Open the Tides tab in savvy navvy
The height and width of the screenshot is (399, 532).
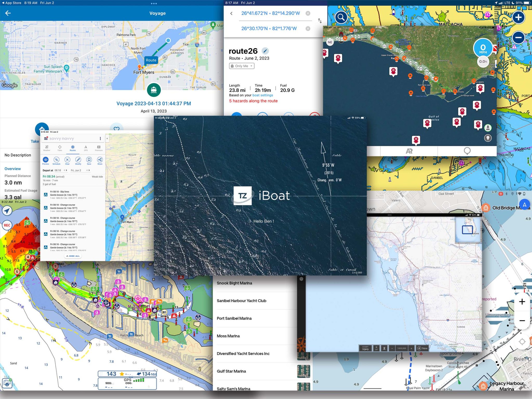pos(60,148)
